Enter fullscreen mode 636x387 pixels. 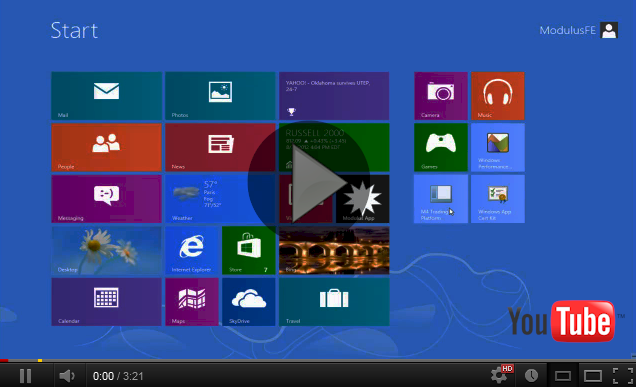coord(623,376)
